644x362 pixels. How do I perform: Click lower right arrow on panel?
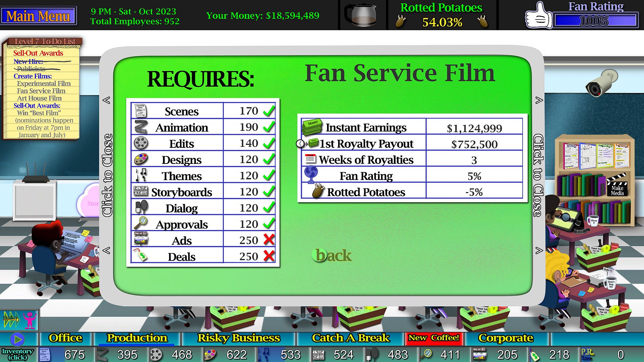539,251
